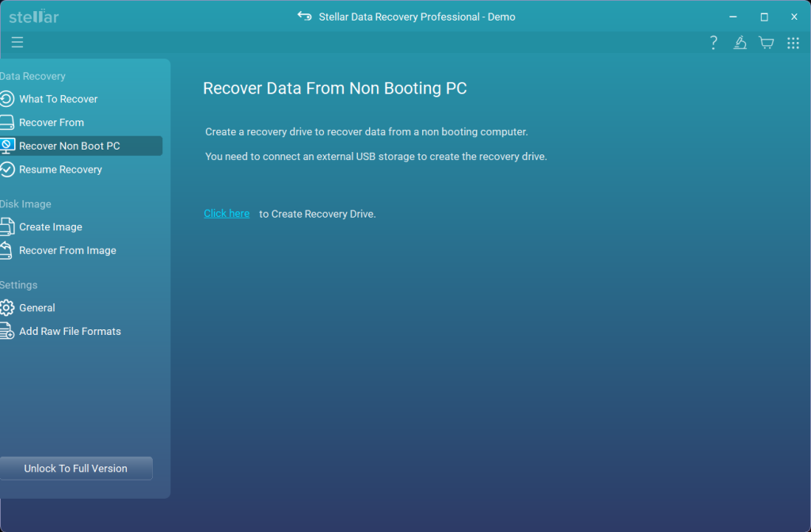Click the Data Recovery section header
Image resolution: width=811 pixels, height=532 pixels.
pyautogui.click(x=33, y=76)
